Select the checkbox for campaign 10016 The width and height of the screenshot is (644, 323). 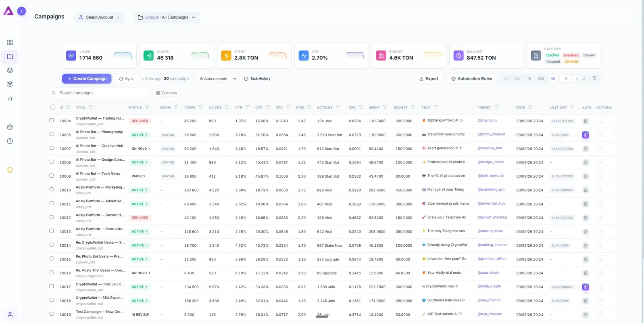point(51,273)
